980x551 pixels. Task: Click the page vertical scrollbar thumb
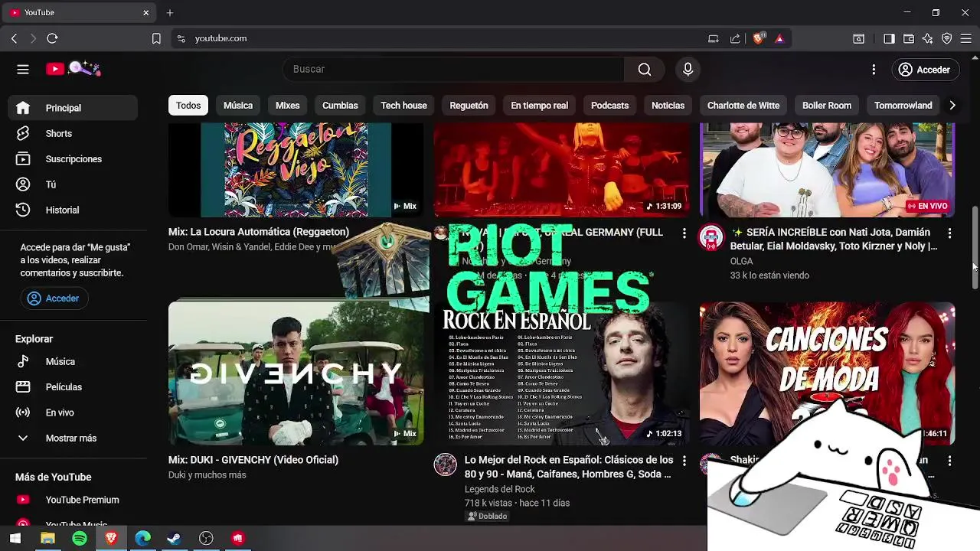point(975,247)
